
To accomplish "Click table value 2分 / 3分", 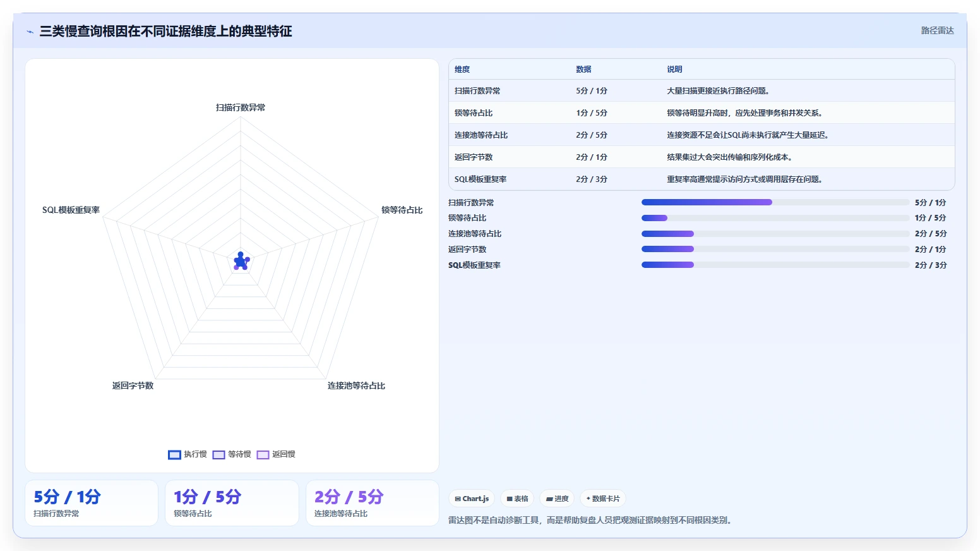I will coord(592,179).
